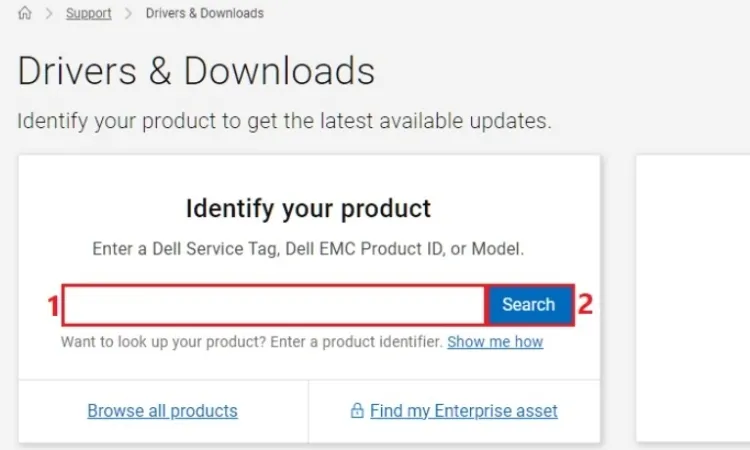This screenshot has width=750, height=450.
Task: Click the Identify your product card heading
Action: click(x=308, y=209)
